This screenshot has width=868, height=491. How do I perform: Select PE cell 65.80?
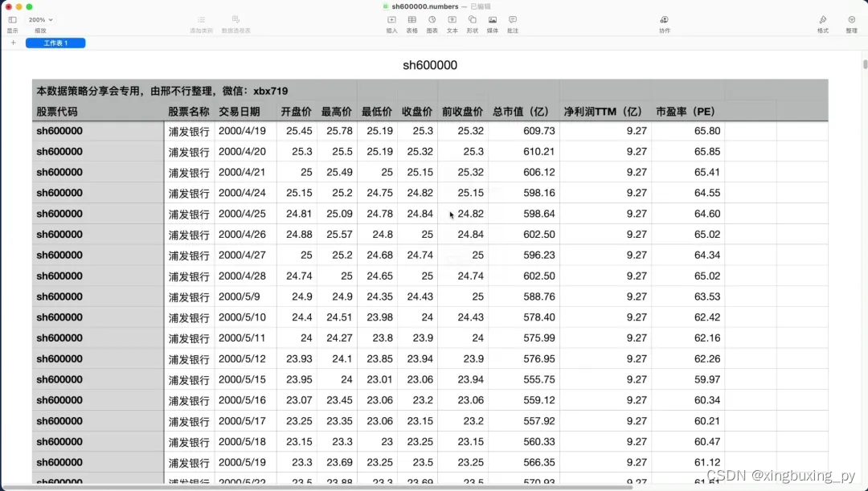point(688,131)
